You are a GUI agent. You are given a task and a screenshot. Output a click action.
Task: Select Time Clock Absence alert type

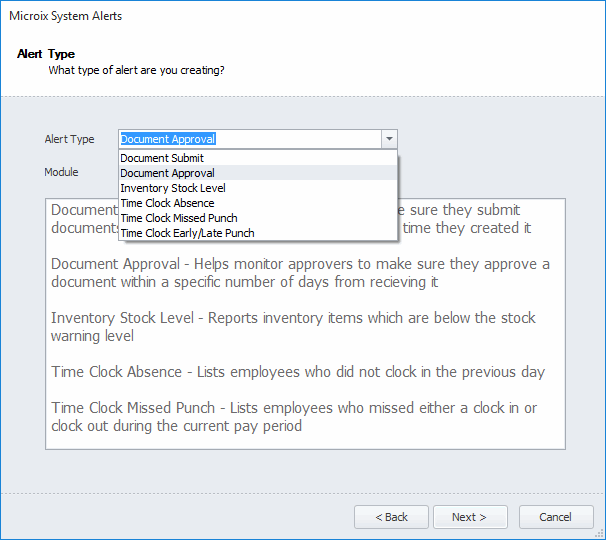pyautogui.click(x=167, y=203)
